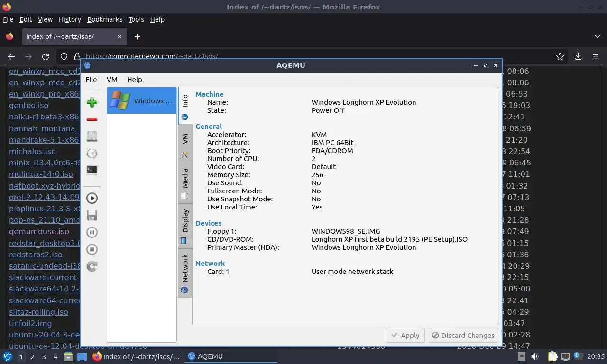The width and height of the screenshot is (607, 364).
Task: Switch to the Info vertical tab
Action: pyautogui.click(x=185, y=106)
